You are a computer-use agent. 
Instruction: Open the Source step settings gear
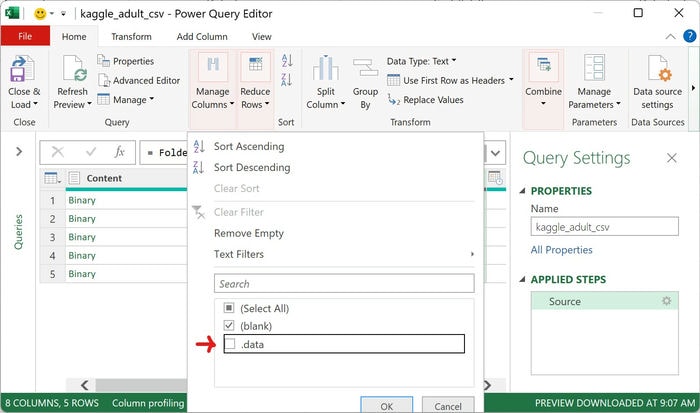666,301
